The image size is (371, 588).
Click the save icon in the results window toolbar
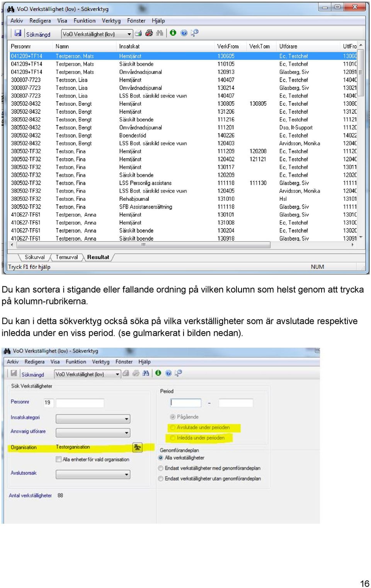(18, 33)
